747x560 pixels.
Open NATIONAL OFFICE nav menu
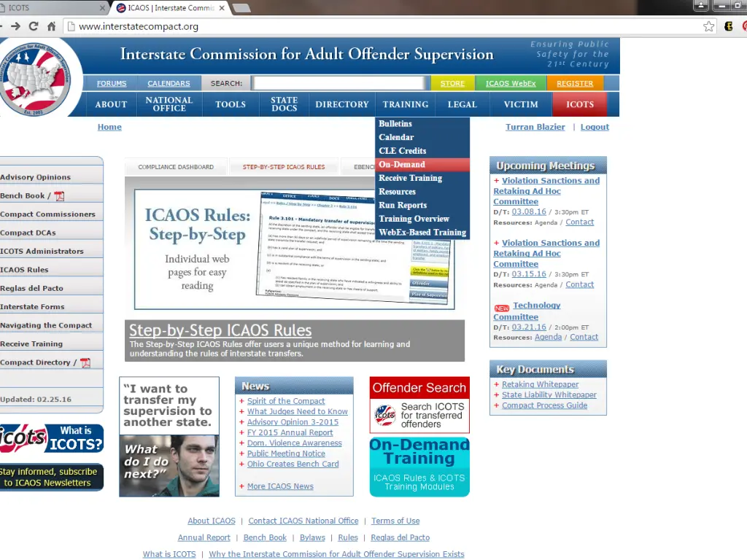pyautogui.click(x=169, y=104)
